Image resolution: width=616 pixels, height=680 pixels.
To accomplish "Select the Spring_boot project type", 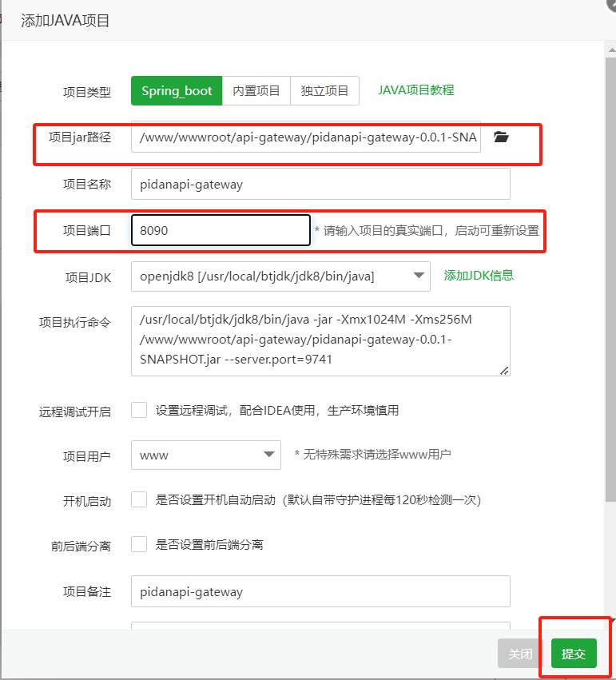I will click(x=177, y=91).
